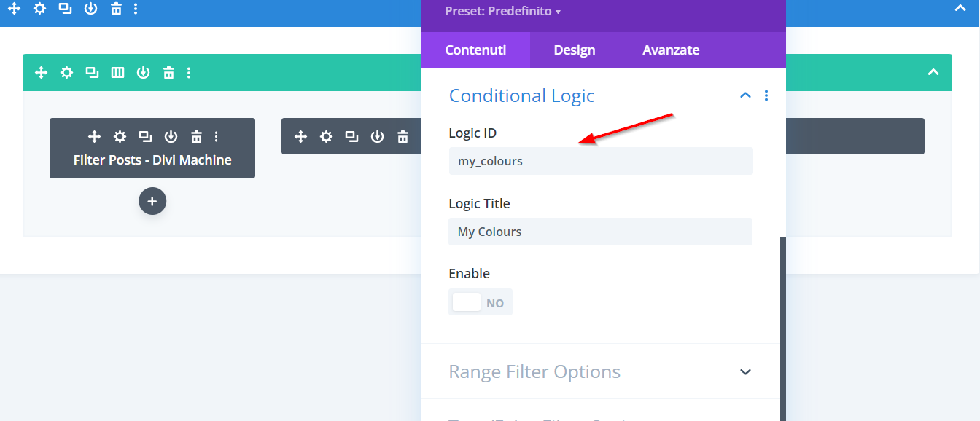Screen dimensions: 980x421
Task: Open Filter Posts module settings gear
Action: tap(120, 136)
